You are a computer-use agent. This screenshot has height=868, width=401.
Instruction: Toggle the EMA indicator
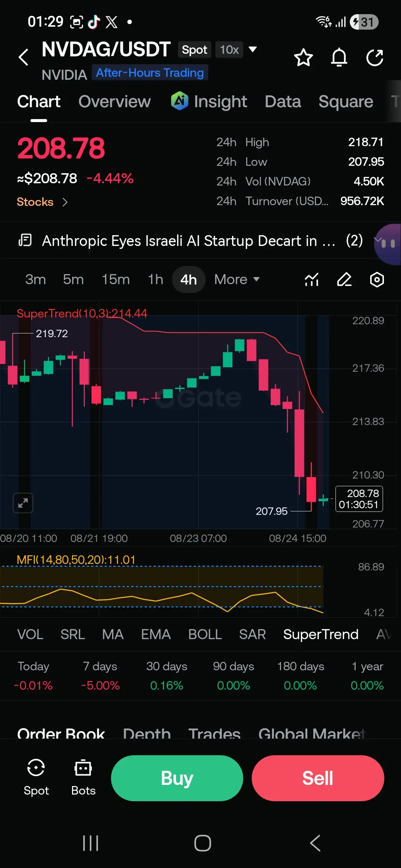pos(156,634)
